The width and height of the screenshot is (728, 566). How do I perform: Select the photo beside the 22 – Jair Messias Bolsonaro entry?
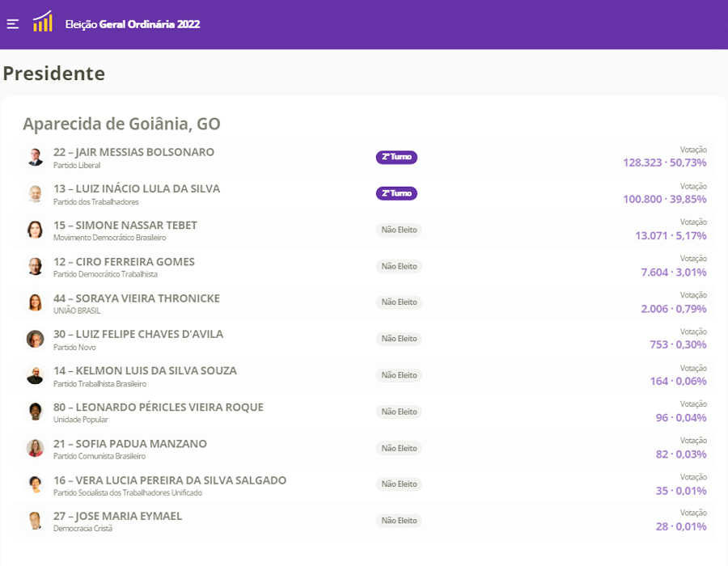tap(35, 157)
